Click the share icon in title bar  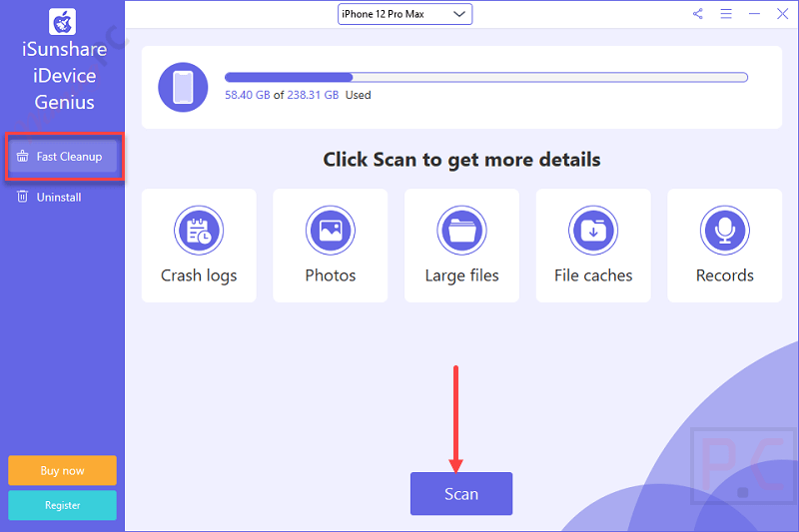click(697, 14)
